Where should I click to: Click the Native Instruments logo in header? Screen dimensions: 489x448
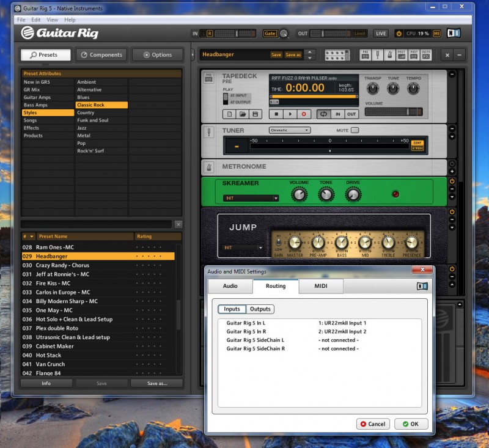pyautogui.click(x=454, y=34)
